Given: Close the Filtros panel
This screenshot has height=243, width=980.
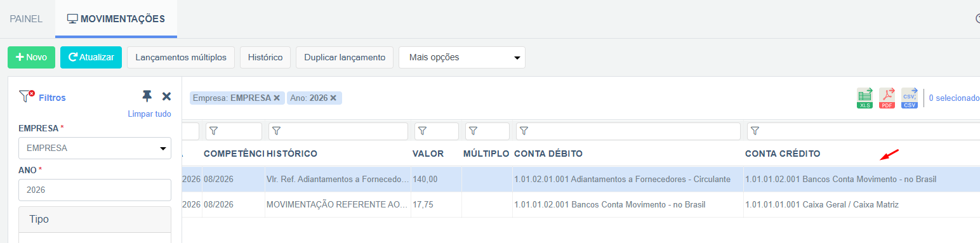Looking at the screenshot, I should 166,96.
